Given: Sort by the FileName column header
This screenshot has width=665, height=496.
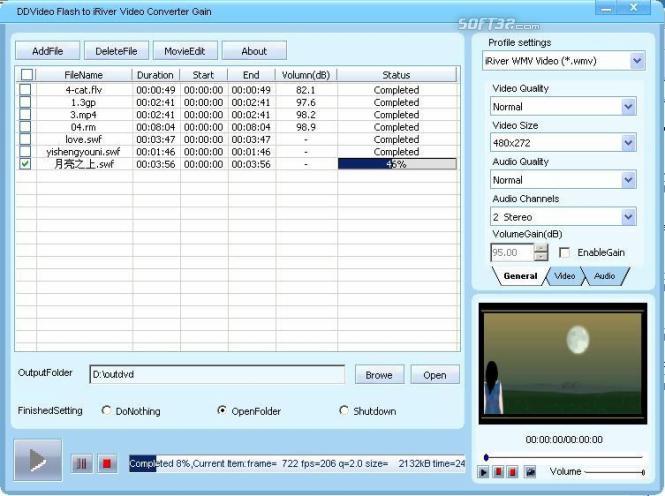Looking at the screenshot, I should (84, 75).
